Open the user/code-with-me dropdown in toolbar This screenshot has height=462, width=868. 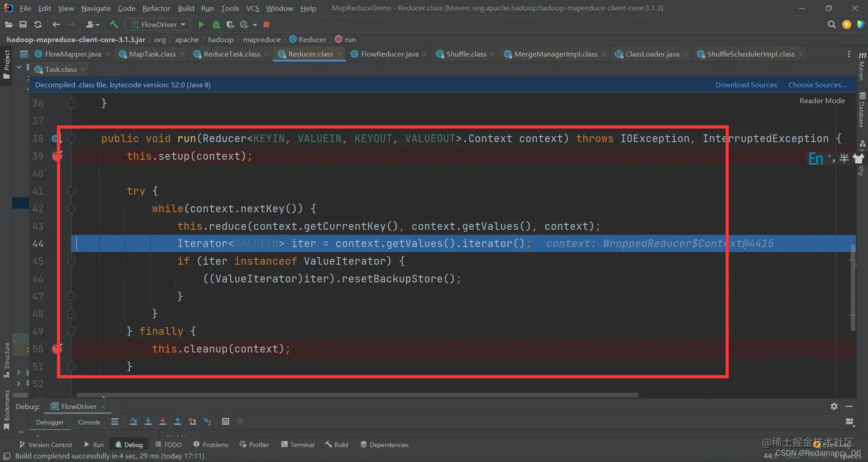click(x=92, y=25)
